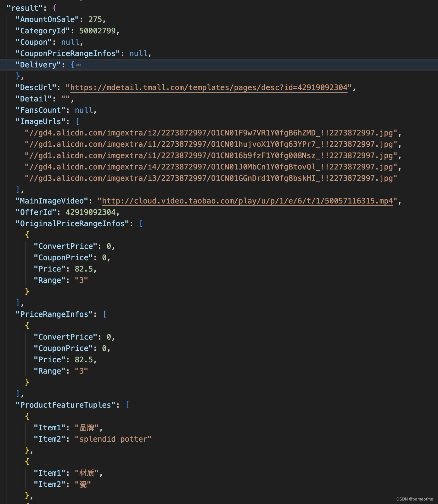Click "Range" under PriceRangeInfos
The width and height of the screenshot is (438, 504).
(x=50, y=371)
